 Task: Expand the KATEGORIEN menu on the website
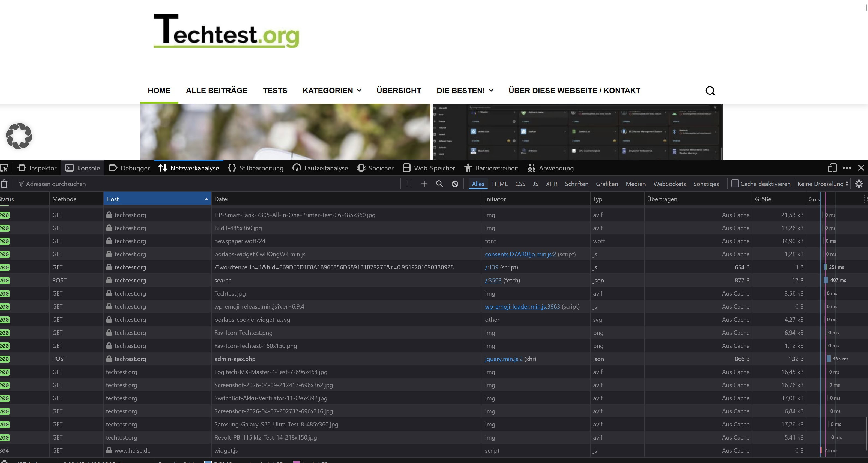(332, 91)
